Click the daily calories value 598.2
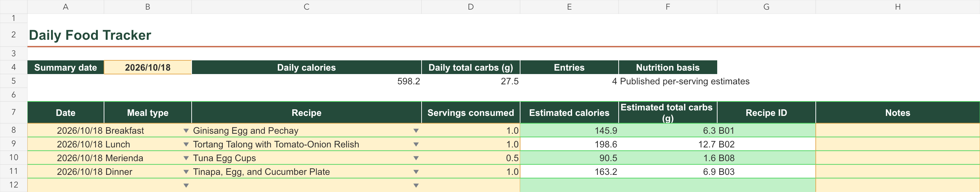This screenshot has height=192, width=980. [x=306, y=81]
